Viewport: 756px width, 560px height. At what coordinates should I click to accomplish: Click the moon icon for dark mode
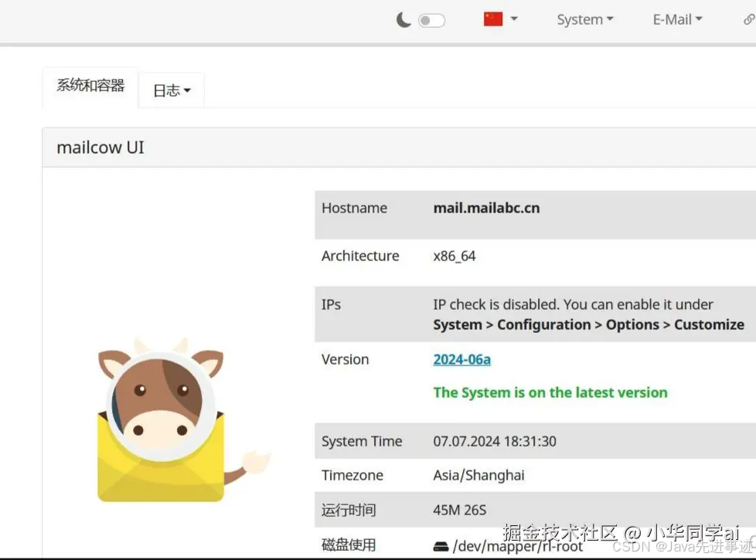coord(403,19)
